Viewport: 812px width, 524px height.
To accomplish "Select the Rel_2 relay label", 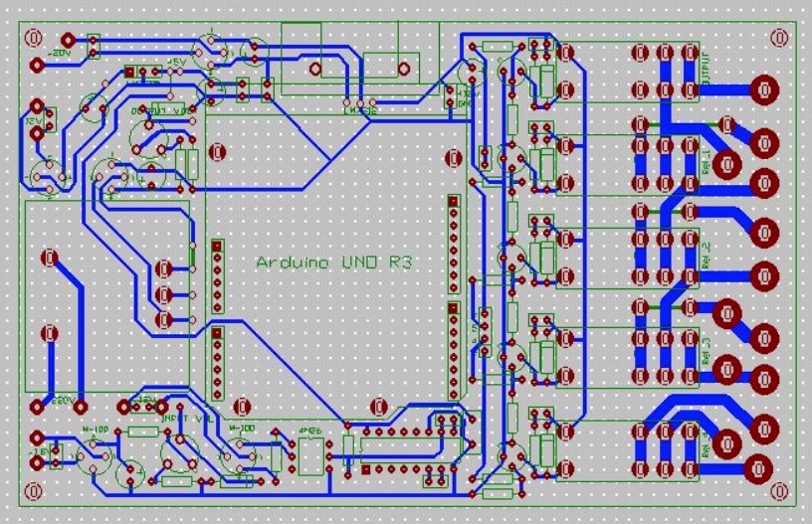I will coord(708,255).
